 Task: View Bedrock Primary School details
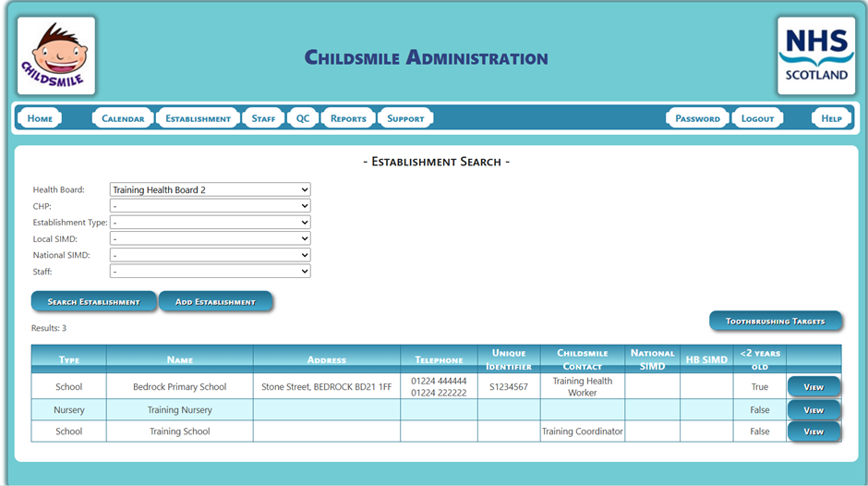(x=813, y=387)
